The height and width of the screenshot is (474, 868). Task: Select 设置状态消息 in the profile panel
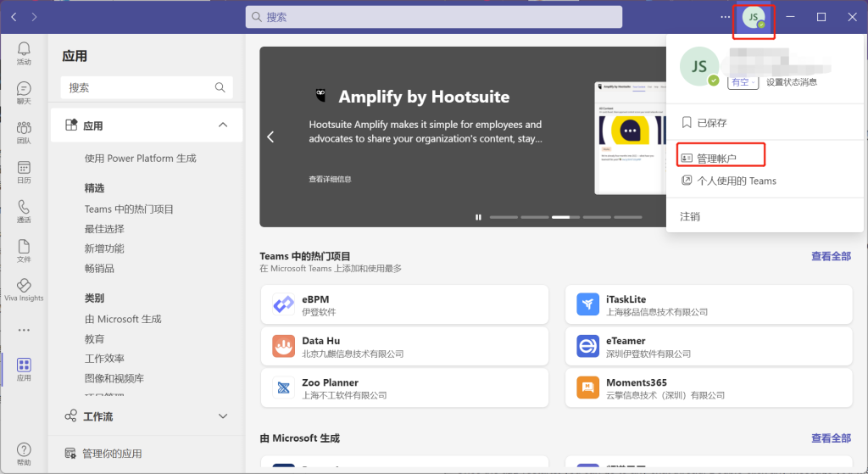pyautogui.click(x=792, y=82)
